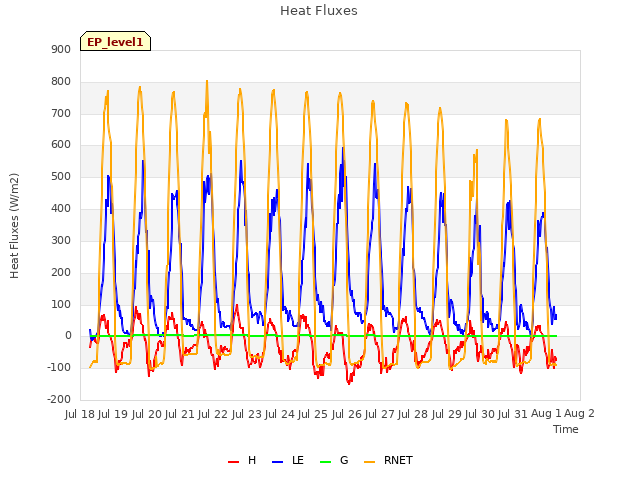640x480 pixels.
Task: Click the tallest RNET peak on Jul 21
Action: pyautogui.click(x=207, y=81)
